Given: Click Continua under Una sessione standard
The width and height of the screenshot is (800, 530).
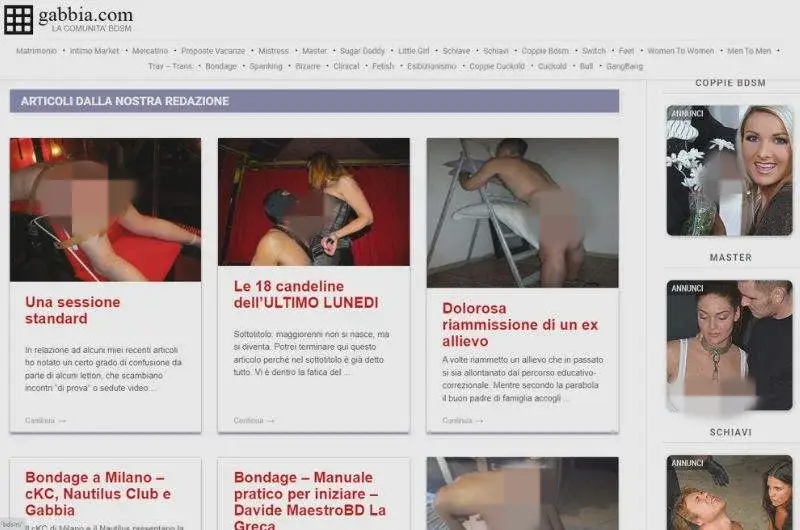Looking at the screenshot, I should point(45,420).
